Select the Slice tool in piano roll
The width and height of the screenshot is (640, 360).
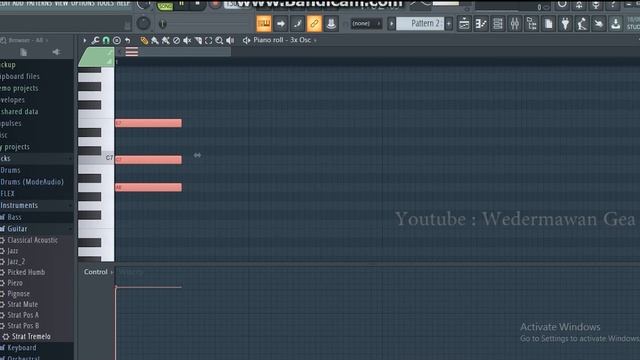click(198, 40)
